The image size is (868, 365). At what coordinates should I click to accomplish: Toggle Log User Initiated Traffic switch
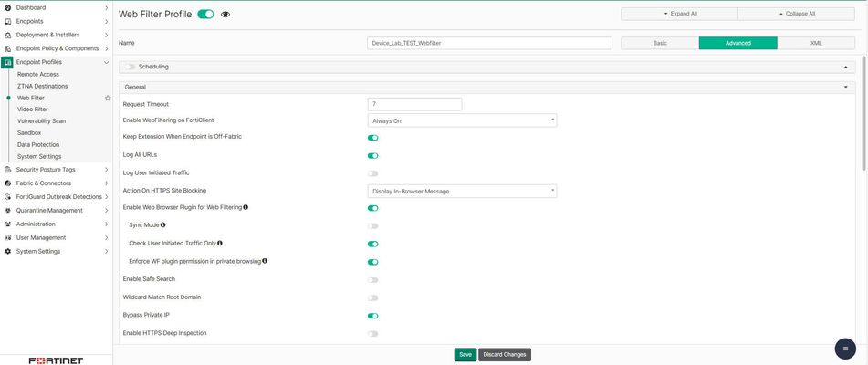373,173
